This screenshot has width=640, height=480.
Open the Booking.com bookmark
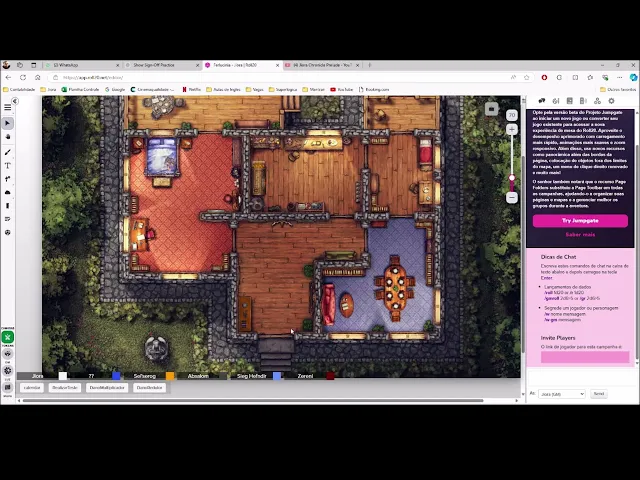click(374, 89)
